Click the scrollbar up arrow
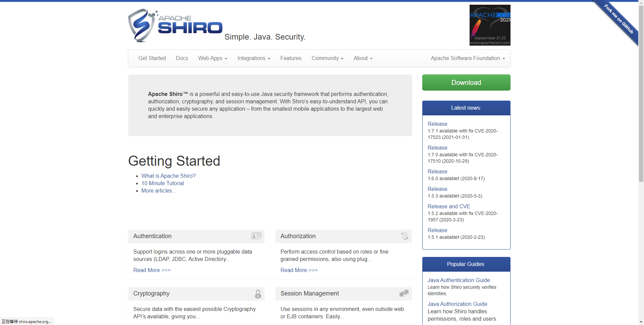This screenshot has height=325, width=644. coord(641,3)
